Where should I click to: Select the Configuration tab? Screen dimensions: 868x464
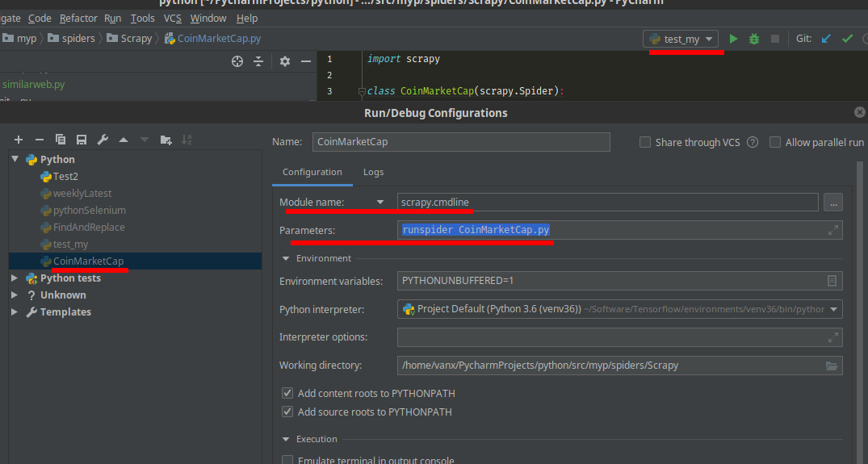click(312, 172)
